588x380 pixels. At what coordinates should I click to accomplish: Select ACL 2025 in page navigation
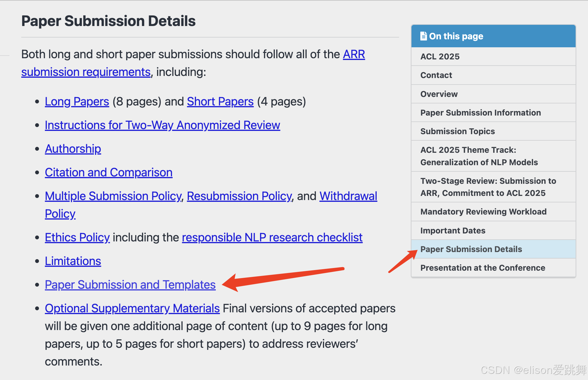pyautogui.click(x=440, y=56)
